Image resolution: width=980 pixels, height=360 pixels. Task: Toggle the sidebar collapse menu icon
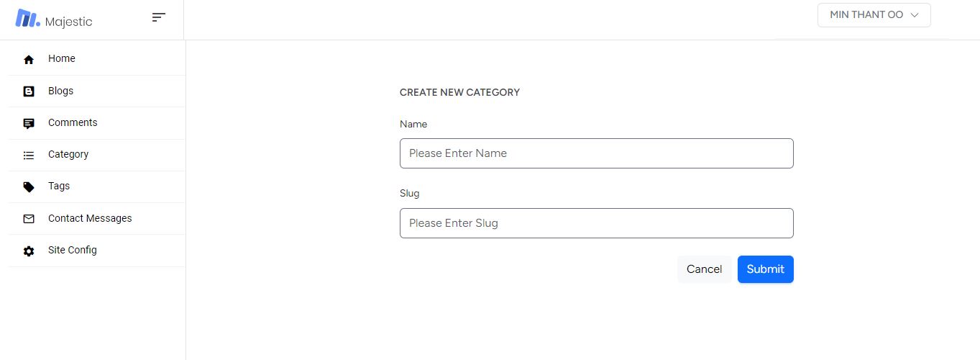[x=159, y=17]
